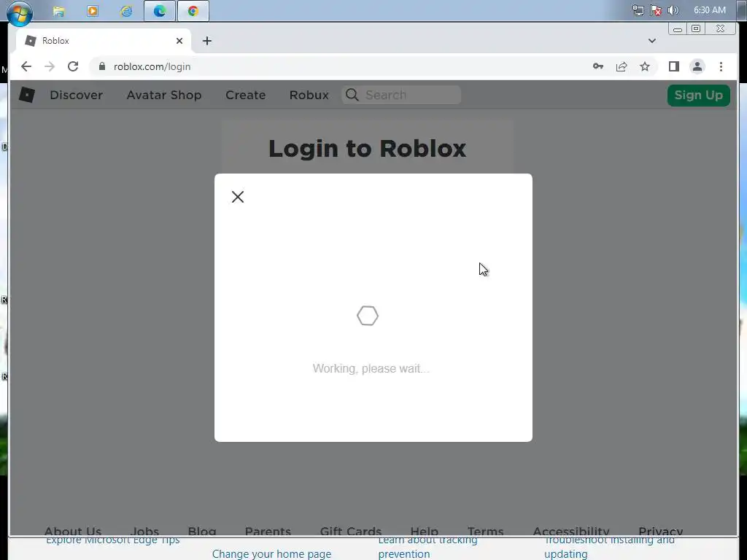Viewport: 747px width, 560px height.
Task: Click the Roblox search field
Action: point(401,96)
